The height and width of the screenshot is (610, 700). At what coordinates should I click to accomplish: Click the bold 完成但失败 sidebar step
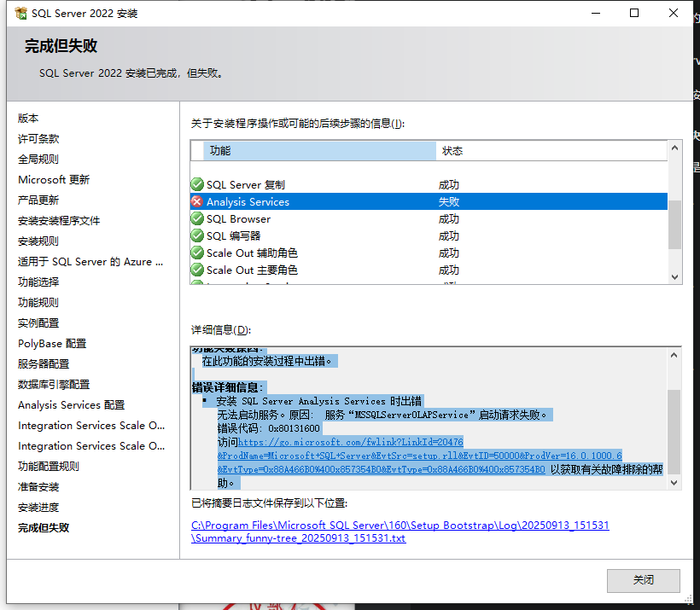[44, 528]
